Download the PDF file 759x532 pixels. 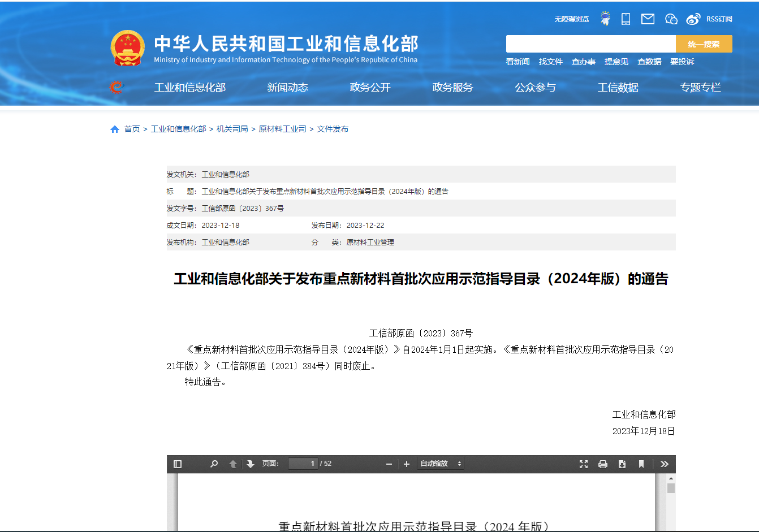(622, 464)
